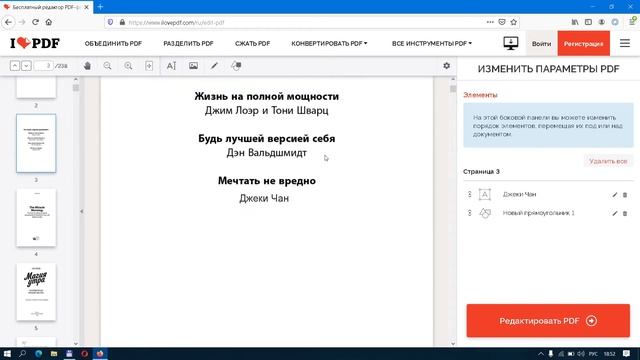Go to browser home page

point(49,22)
